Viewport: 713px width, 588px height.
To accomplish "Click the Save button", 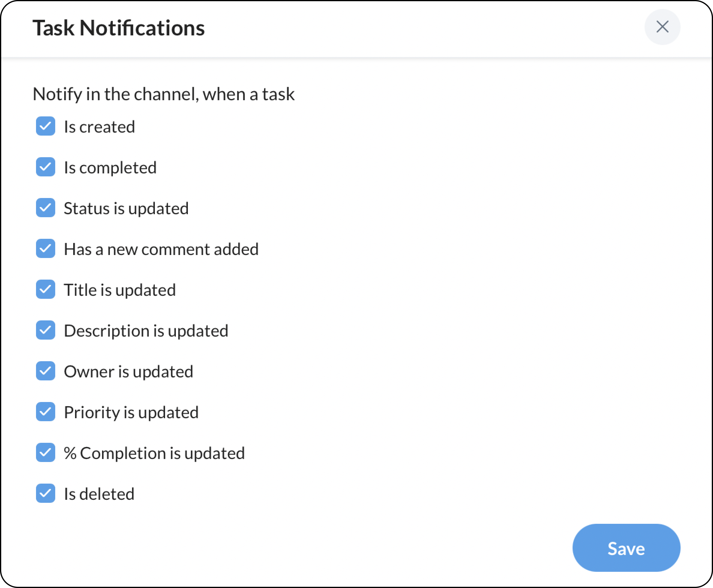I will [626, 548].
